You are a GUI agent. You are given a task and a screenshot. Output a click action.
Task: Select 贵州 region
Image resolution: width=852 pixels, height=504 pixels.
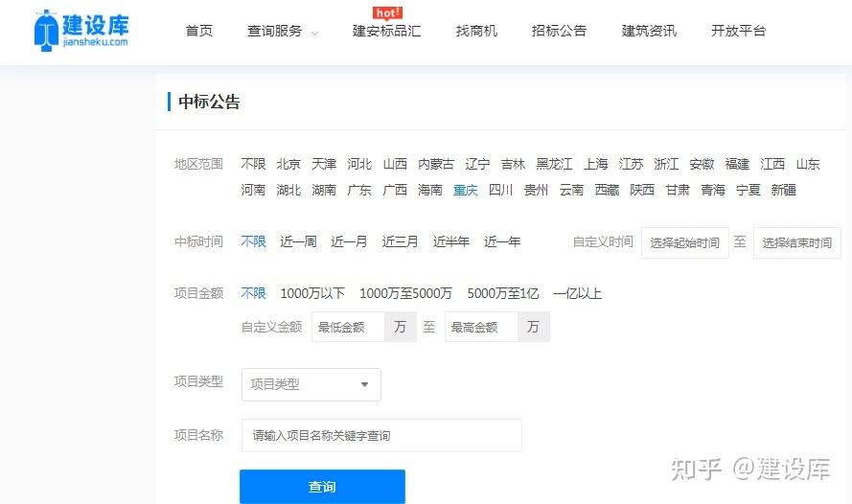tap(537, 190)
